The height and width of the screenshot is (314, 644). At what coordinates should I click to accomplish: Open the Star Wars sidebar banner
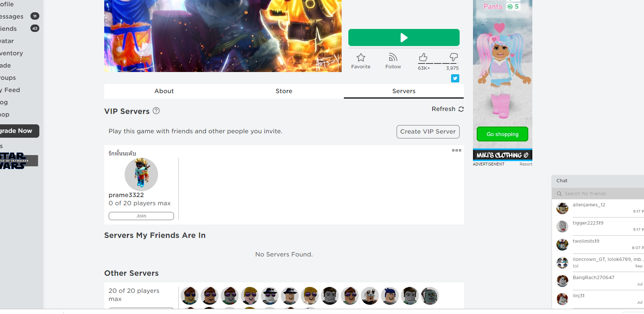19,161
